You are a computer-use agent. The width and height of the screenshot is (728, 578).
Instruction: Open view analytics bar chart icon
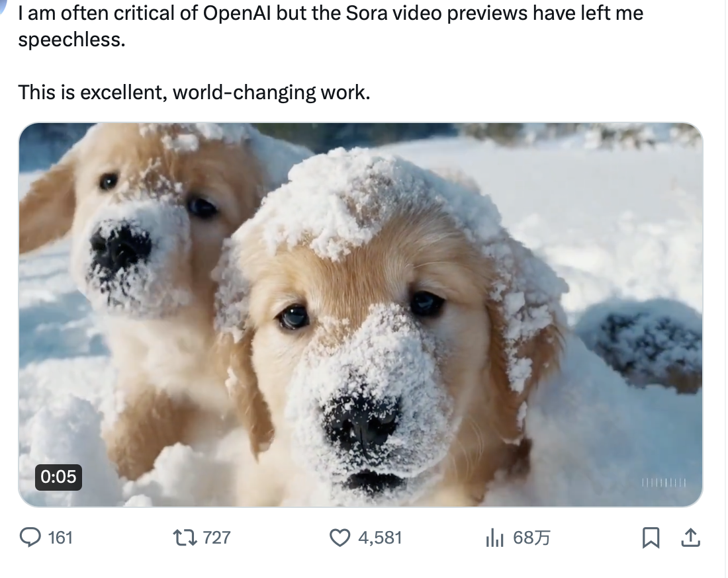pyautogui.click(x=494, y=538)
